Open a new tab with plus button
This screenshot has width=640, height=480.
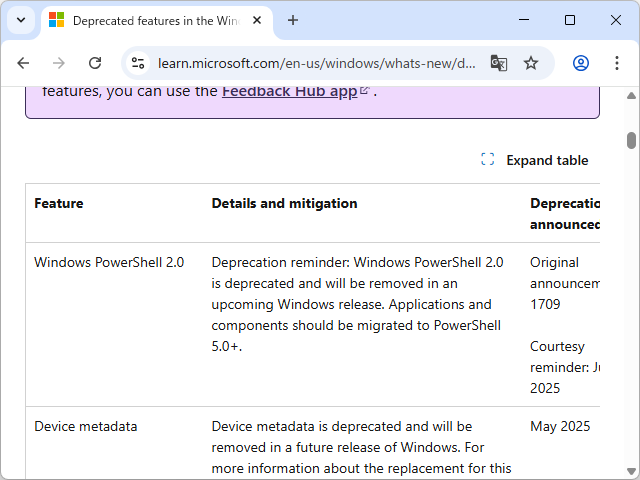coord(293,20)
